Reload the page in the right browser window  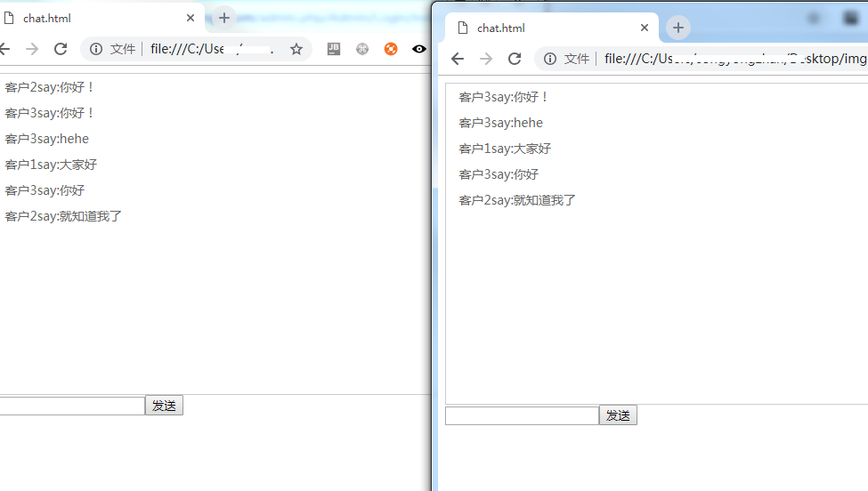(x=515, y=59)
